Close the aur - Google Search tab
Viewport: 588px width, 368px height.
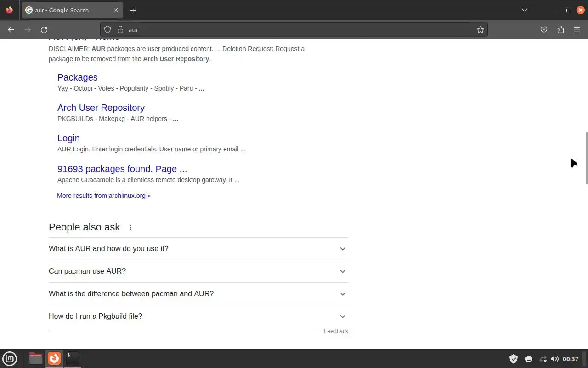(x=116, y=10)
